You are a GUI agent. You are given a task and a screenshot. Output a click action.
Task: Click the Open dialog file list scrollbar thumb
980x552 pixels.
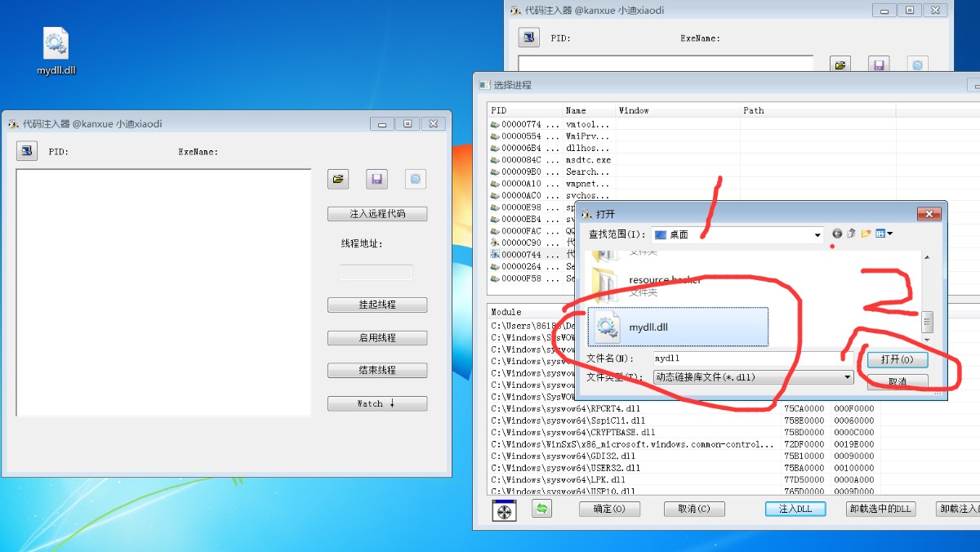[x=927, y=322]
